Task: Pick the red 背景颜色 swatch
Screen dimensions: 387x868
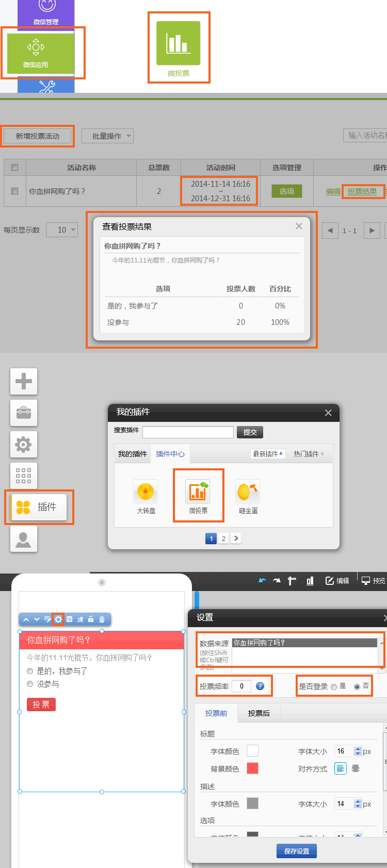Action: 252,768
